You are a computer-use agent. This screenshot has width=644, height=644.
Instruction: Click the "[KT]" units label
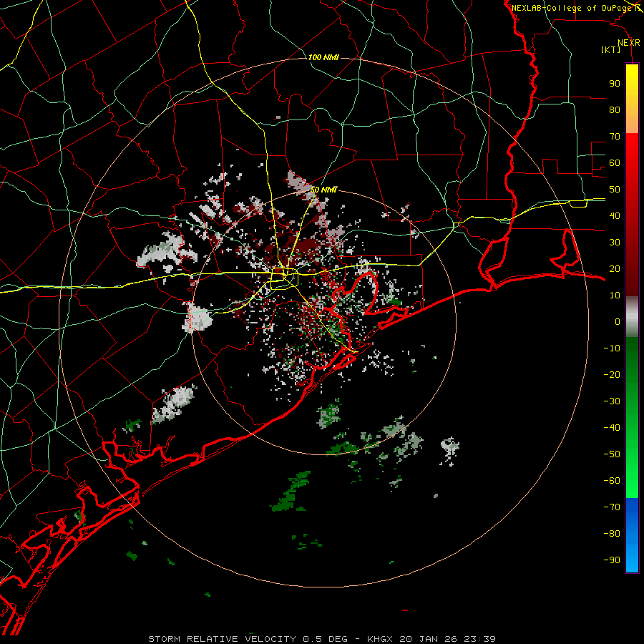click(611, 49)
